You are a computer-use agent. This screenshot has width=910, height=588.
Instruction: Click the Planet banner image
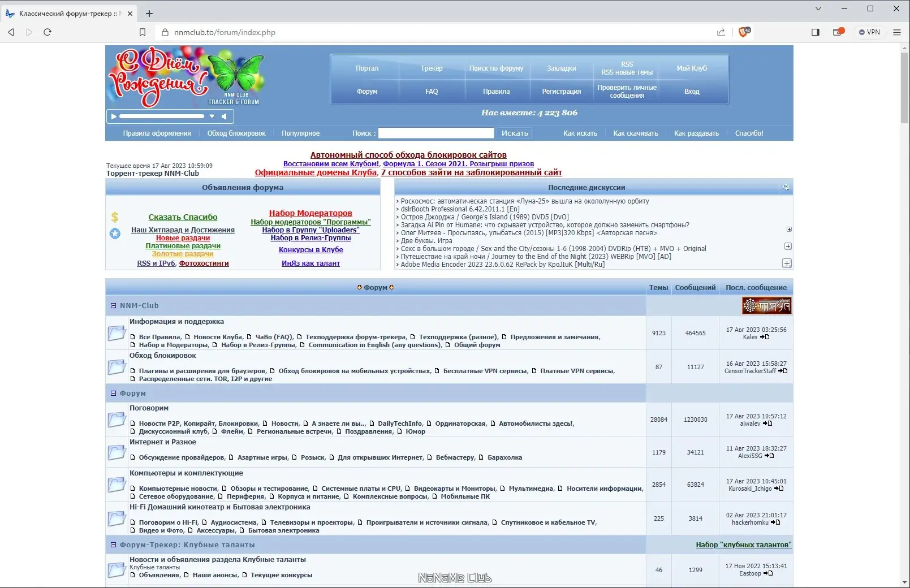[767, 306]
